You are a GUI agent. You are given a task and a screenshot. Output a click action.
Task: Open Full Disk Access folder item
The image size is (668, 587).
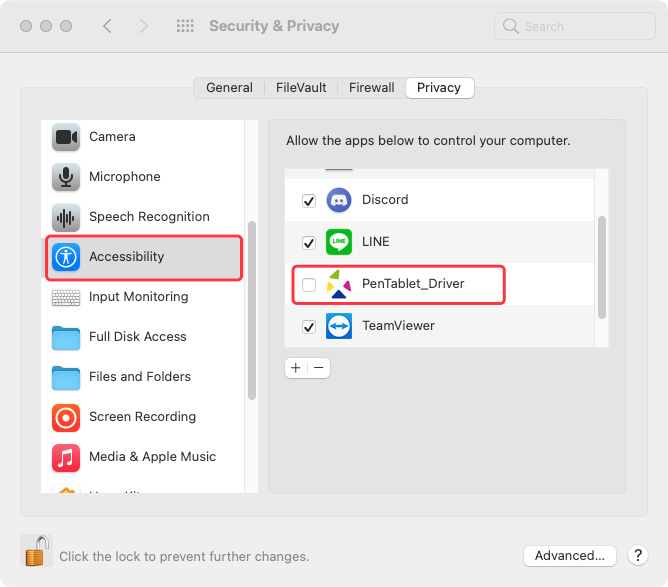(144, 337)
